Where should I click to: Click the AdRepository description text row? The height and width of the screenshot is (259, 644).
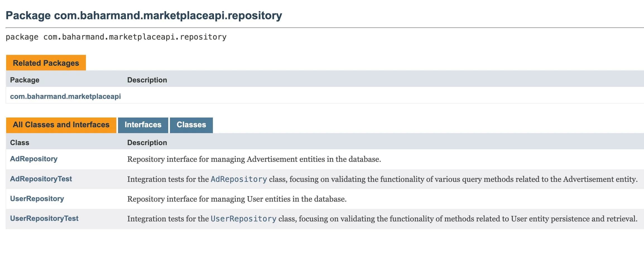(x=254, y=159)
